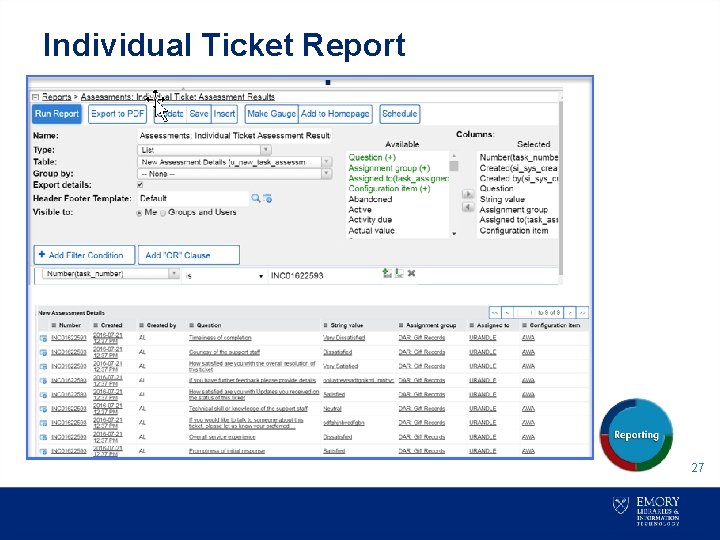Select Groups and Users radio button
This screenshot has width=720, height=540.
[x=163, y=213]
